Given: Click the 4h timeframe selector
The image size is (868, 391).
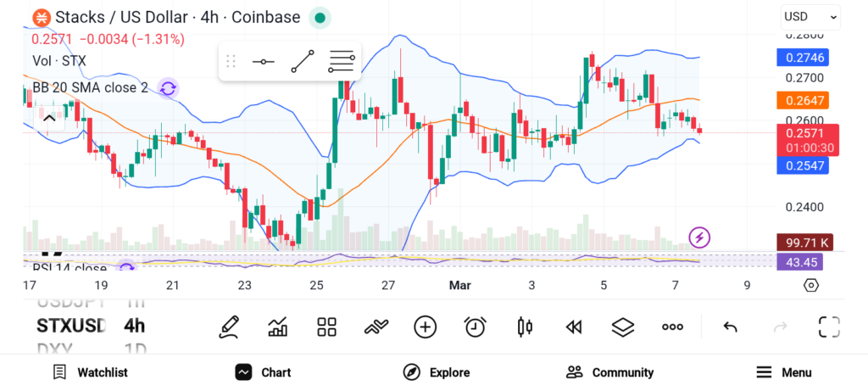Looking at the screenshot, I should tap(134, 326).
